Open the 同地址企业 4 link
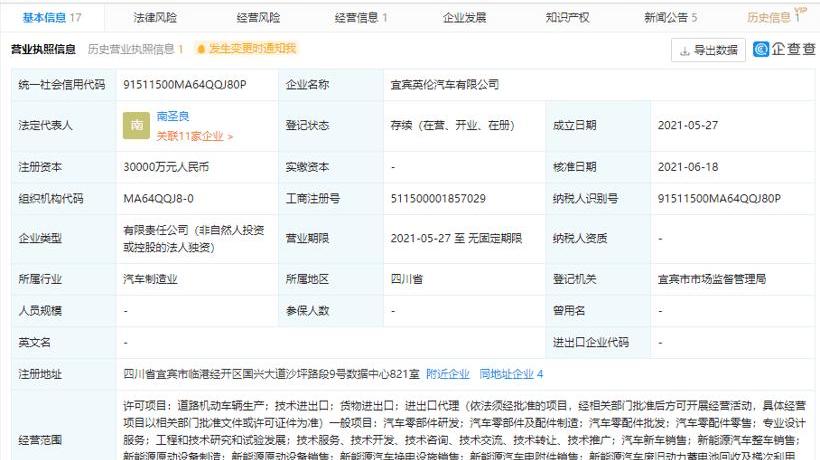 [511, 374]
